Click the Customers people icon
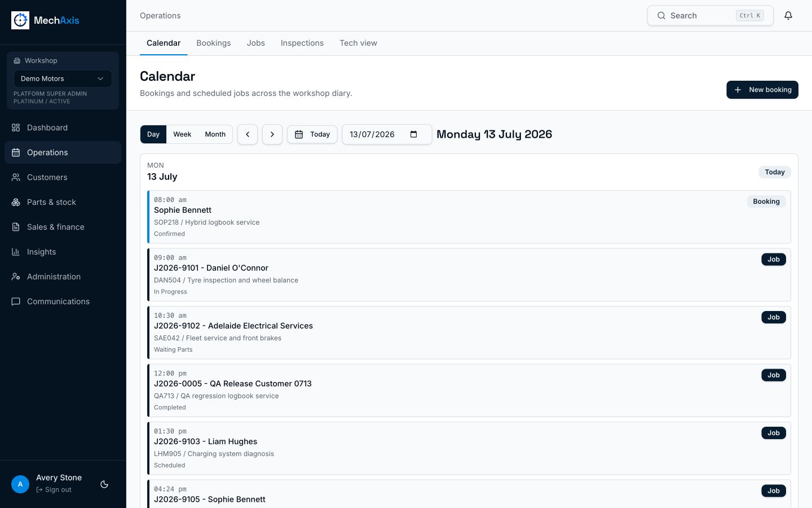 [16, 177]
